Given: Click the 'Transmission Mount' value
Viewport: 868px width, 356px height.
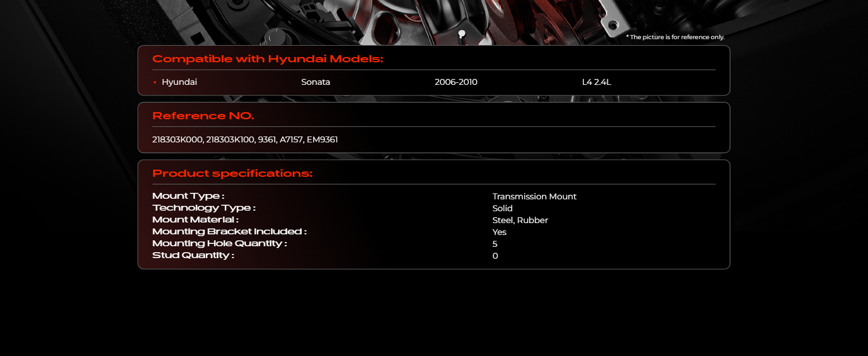Looking at the screenshot, I should pos(534,196).
